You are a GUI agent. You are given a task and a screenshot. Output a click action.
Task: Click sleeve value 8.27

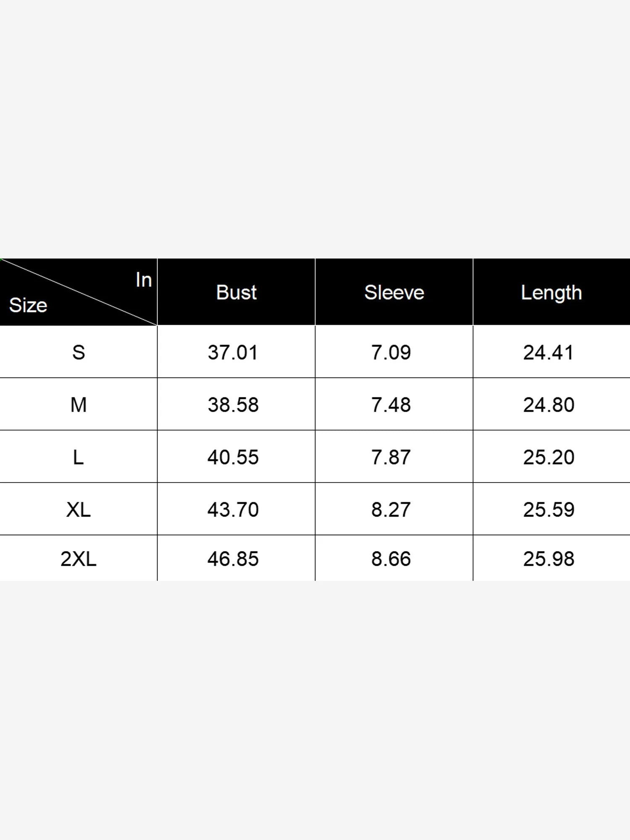391,509
